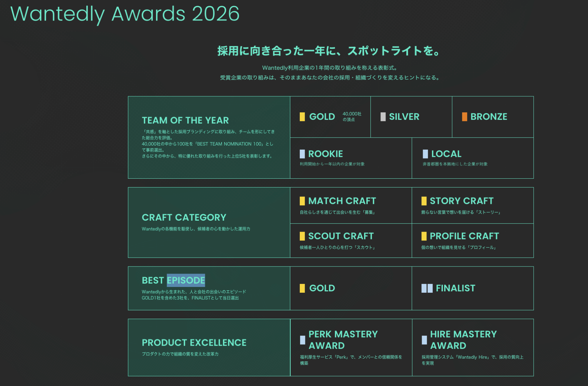Click the ROOKIE description 利用開始から一年以内の企業が対象
588x386 pixels.
[x=332, y=164]
